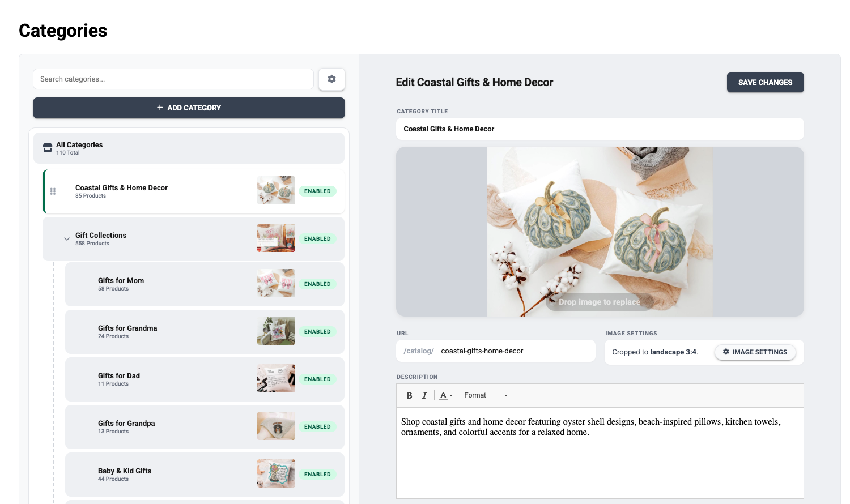This screenshot has height=504, width=850.
Task: Click the Gifts for Mom thumbnail
Action: [x=276, y=283]
